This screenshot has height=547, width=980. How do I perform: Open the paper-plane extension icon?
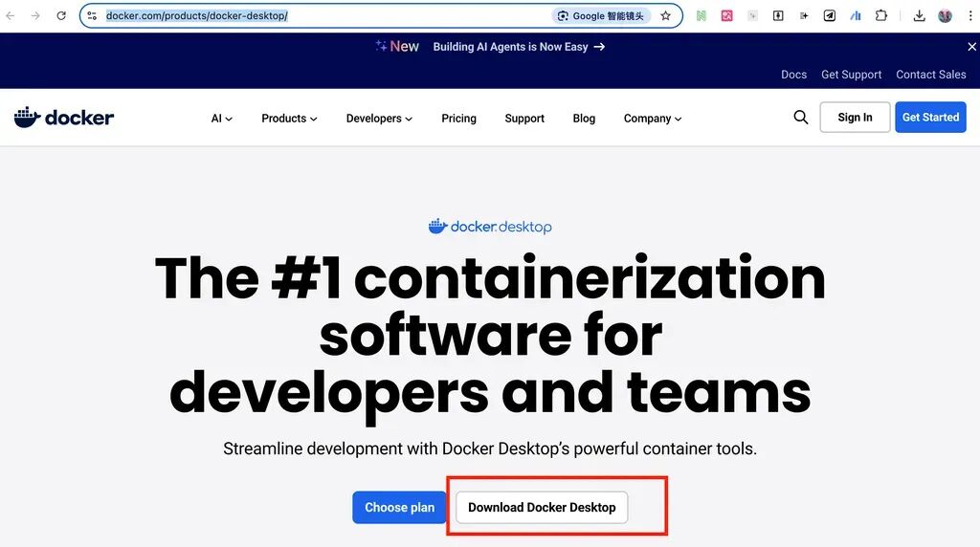(x=830, y=15)
